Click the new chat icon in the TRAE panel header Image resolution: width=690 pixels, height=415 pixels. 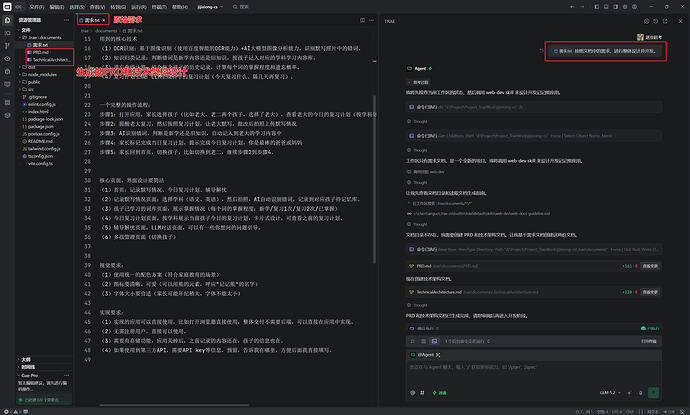point(646,21)
